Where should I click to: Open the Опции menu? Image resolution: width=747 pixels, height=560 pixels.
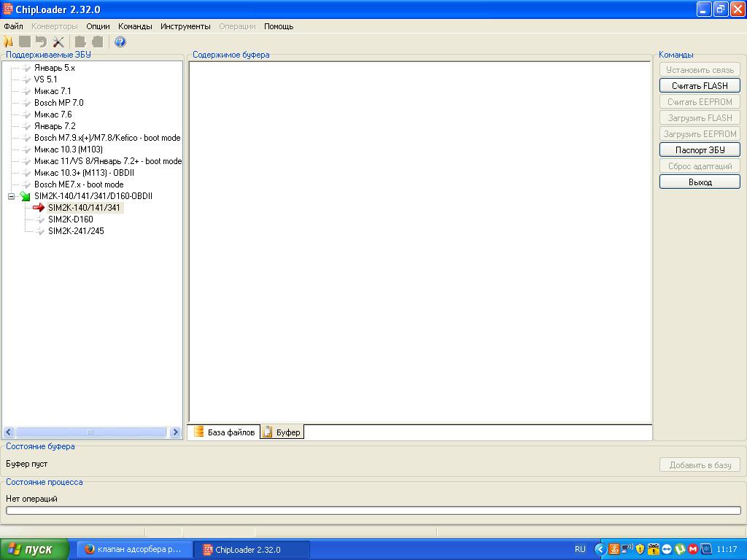pyautogui.click(x=98, y=26)
